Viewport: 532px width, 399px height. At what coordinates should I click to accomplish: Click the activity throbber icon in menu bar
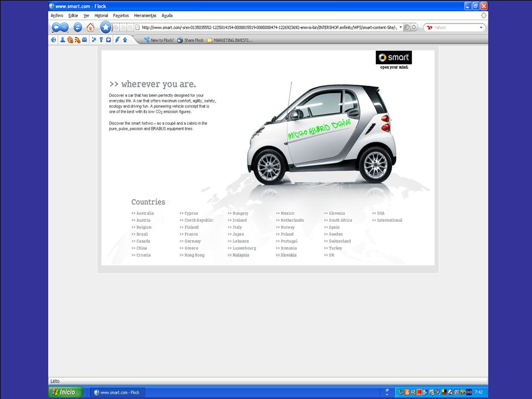tap(483, 16)
